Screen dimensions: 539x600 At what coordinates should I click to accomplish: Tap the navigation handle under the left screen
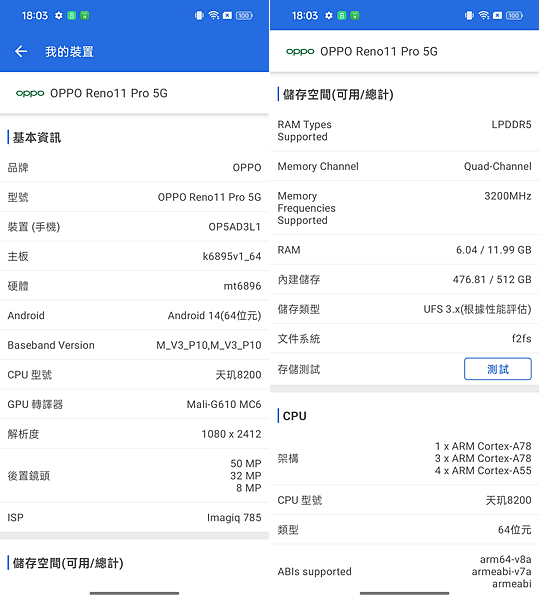coord(134,593)
